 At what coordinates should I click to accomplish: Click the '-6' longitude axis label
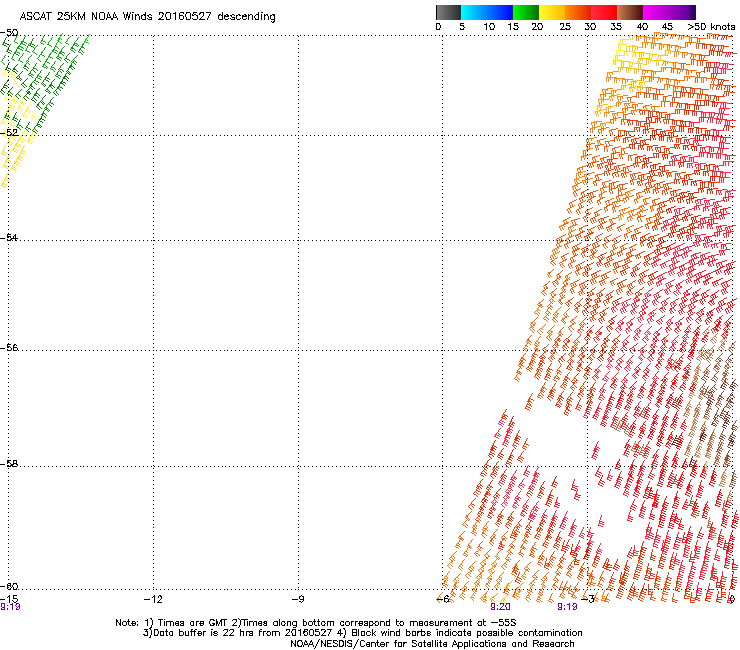[x=443, y=599]
